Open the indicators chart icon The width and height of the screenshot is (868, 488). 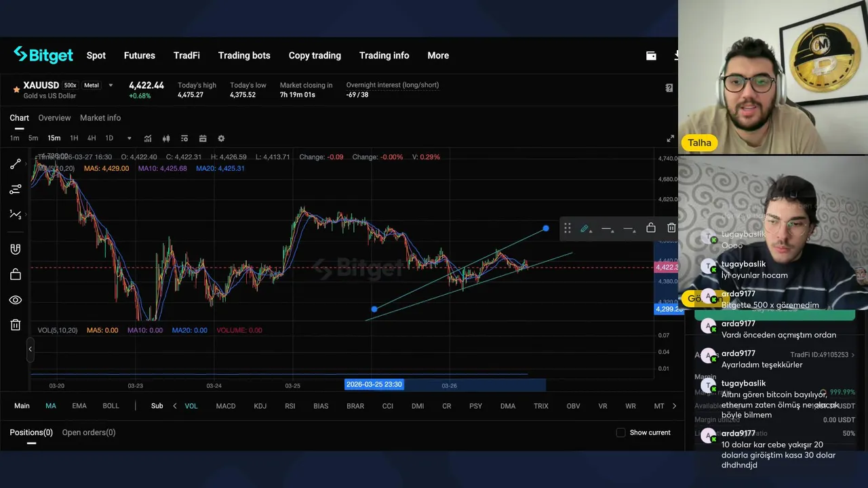(x=148, y=138)
